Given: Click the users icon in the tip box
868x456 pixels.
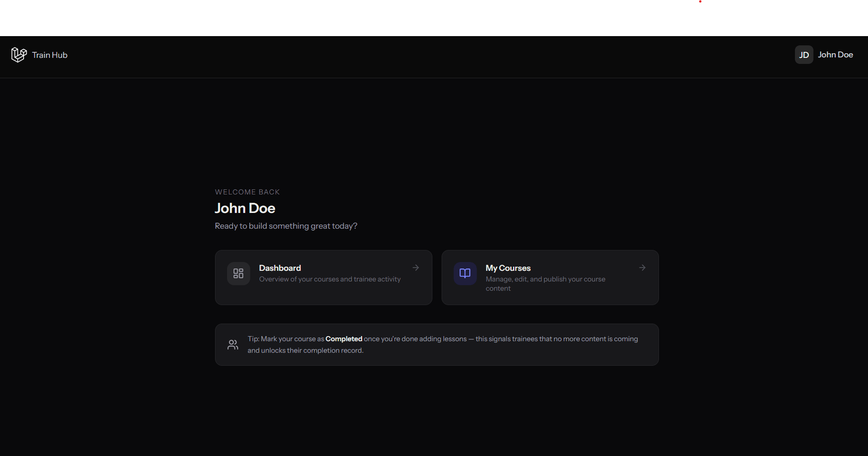Looking at the screenshot, I should coord(233,344).
